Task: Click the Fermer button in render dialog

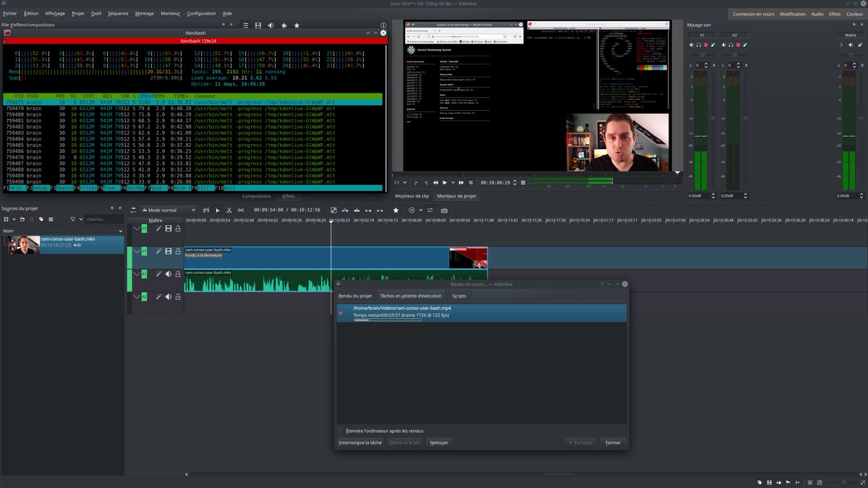Action: (613, 442)
